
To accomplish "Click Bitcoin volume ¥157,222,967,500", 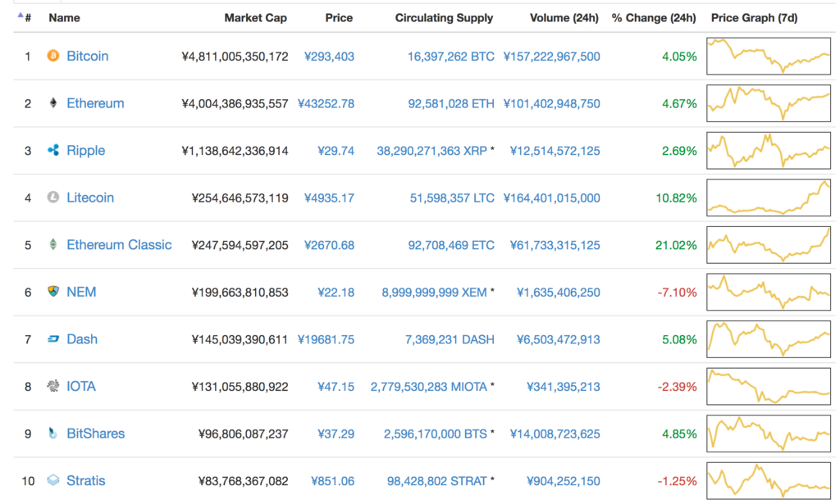I will 552,57.
